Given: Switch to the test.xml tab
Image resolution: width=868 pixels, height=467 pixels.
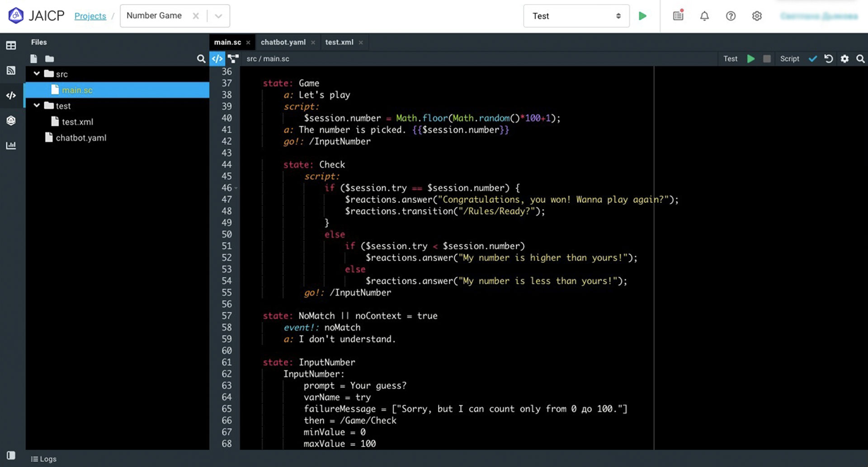Looking at the screenshot, I should click(339, 42).
